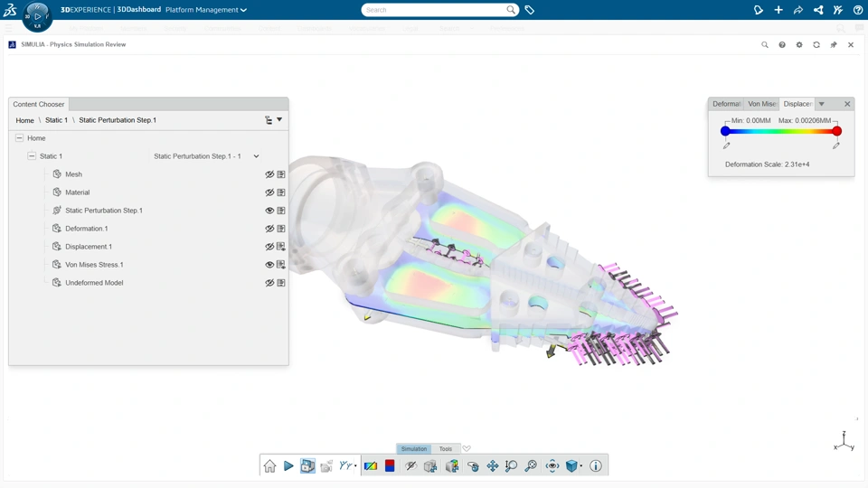
Task: Open the widget help icon
Action: 782,45
